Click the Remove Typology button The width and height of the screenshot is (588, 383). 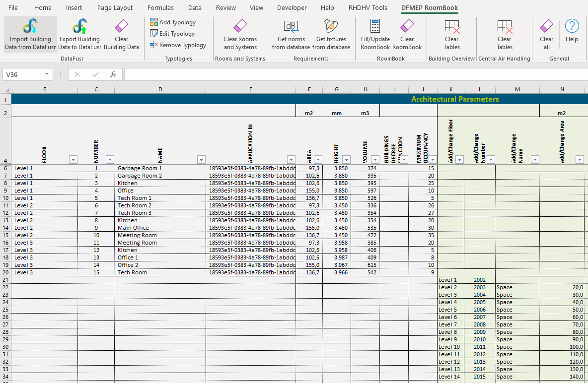[x=178, y=45]
